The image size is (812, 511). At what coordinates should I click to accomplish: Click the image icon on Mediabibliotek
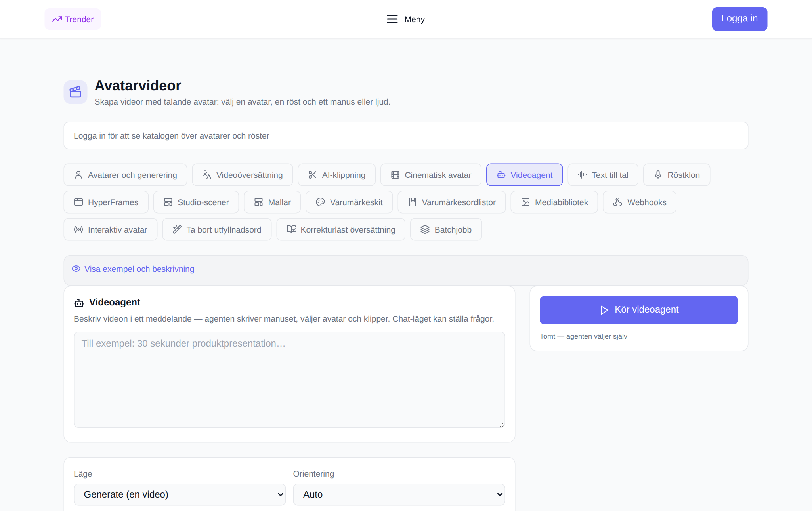525,202
